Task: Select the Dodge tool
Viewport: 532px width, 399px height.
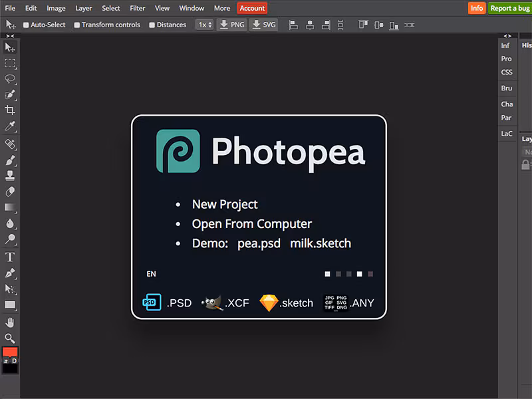Action: pos(10,239)
